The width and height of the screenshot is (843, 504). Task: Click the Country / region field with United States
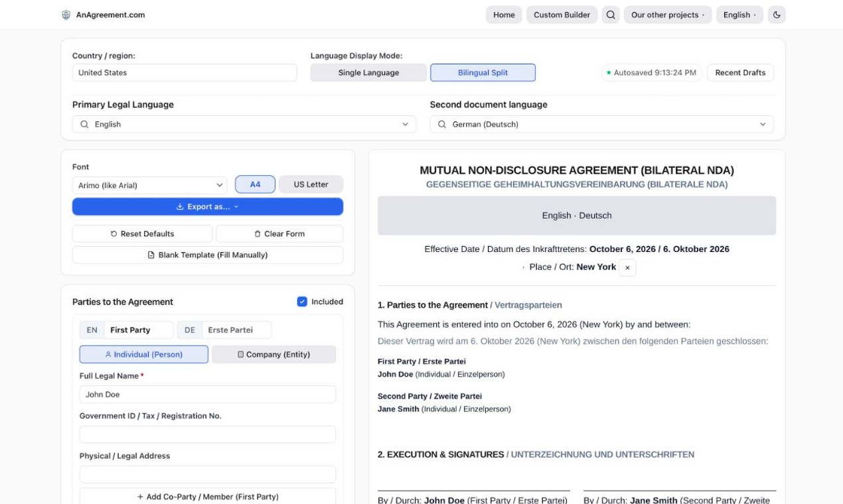pyautogui.click(x=185, y=72)
